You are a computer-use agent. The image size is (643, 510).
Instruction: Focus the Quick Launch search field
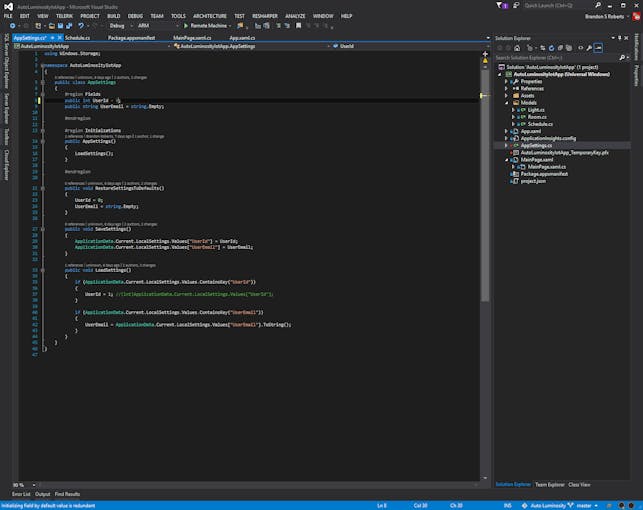[x=557, y=5]
